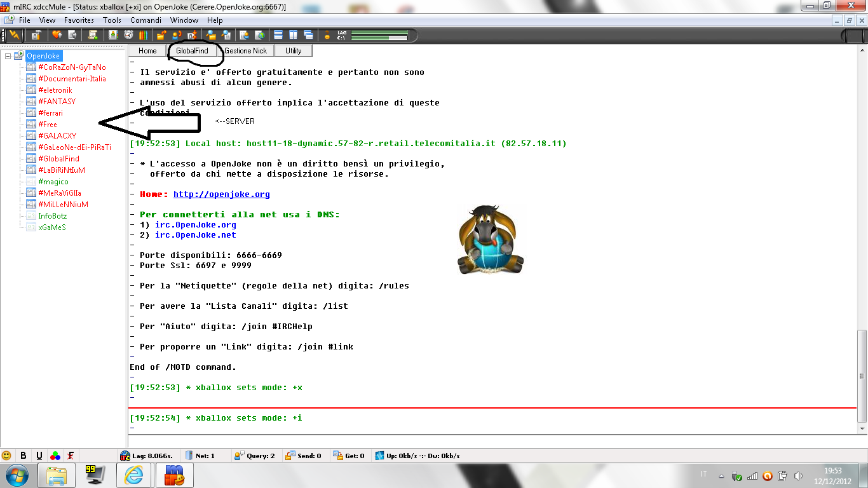Click the C:\ disk usage bar
Screen dimensions: 868x488
(x=379, y=38)
